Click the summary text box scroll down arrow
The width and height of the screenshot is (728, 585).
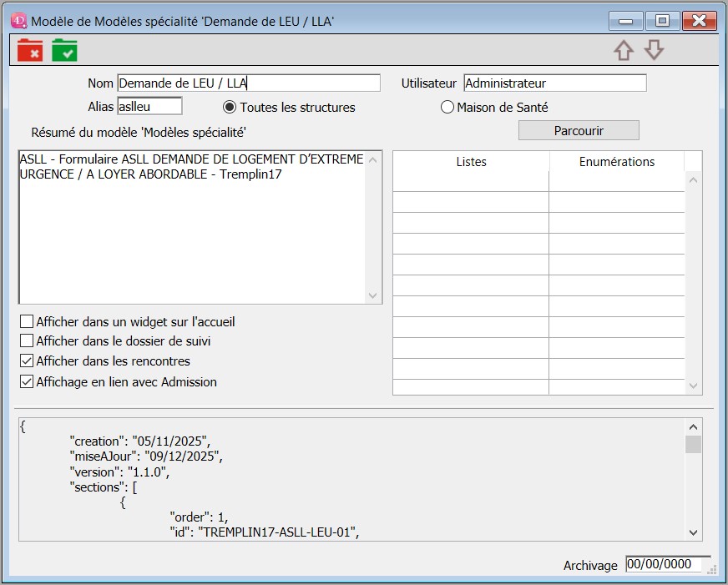373,295
